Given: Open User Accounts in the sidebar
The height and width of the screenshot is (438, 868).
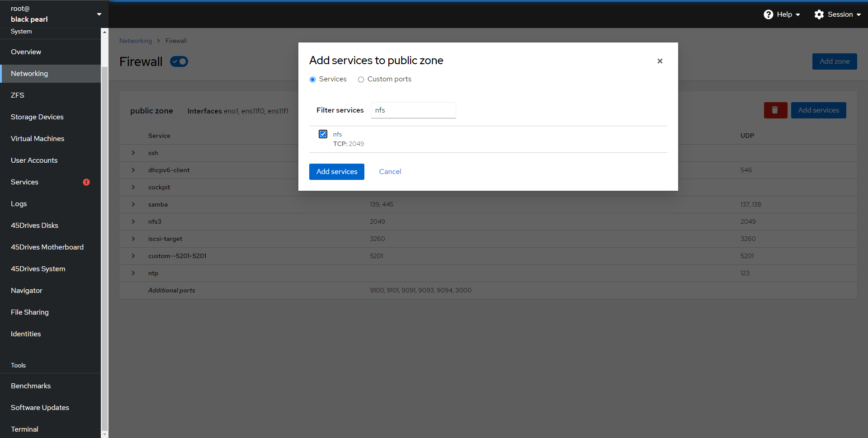Looking at the screenshot, I should click(x=50, y=160).
